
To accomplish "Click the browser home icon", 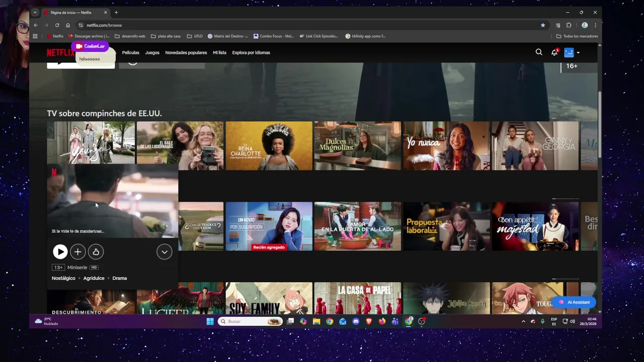I will coord(68,25).
